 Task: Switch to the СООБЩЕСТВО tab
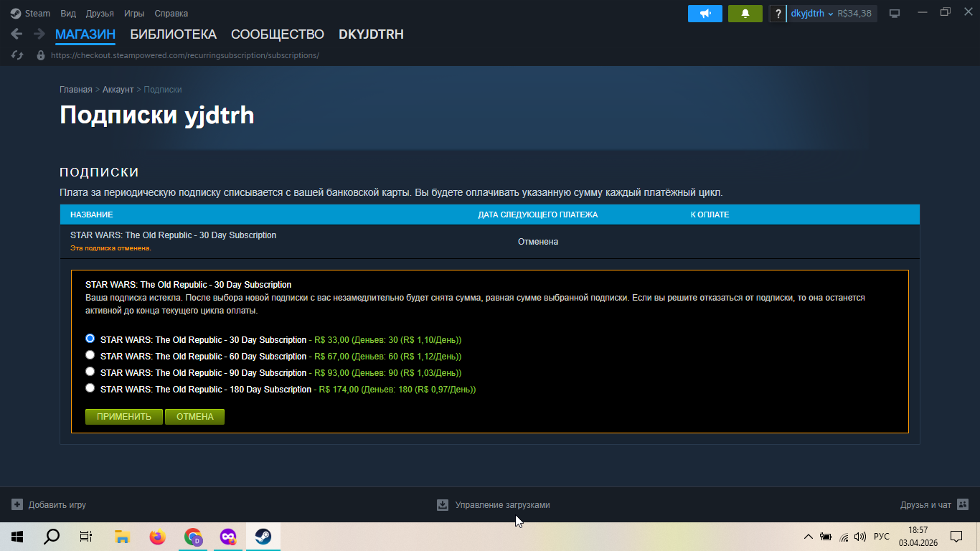(x=278, y=34)
